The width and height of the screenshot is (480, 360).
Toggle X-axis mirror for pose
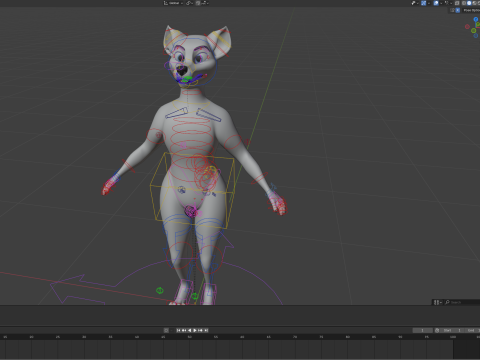[458, 10]
